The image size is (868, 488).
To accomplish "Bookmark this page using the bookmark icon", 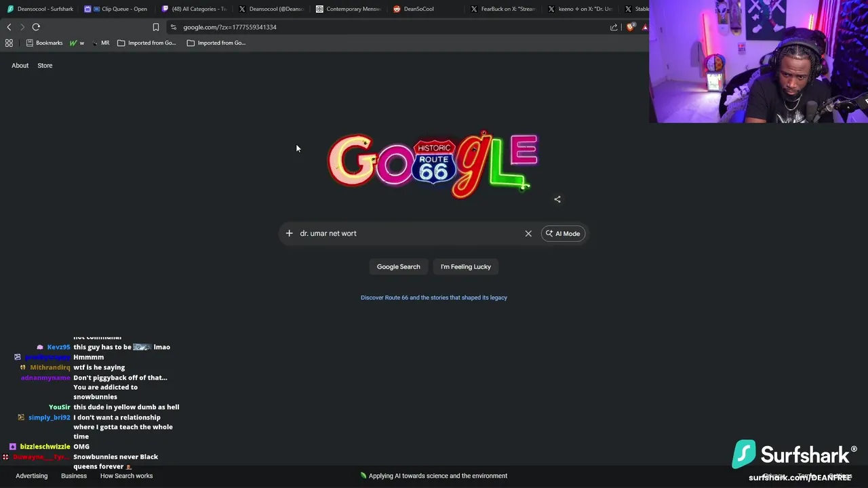I will 156,27.
